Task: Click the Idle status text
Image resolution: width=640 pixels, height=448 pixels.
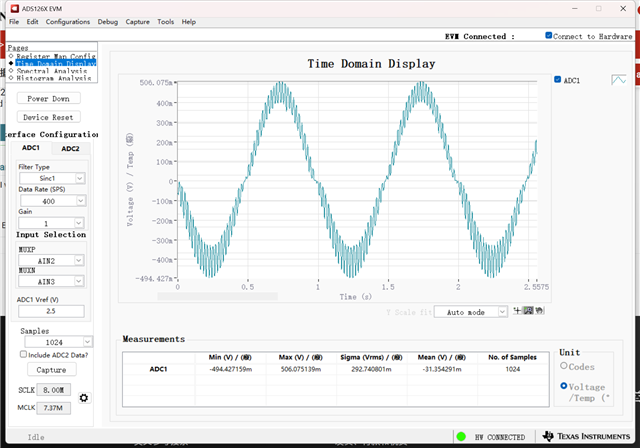Action: pos(36,437)
